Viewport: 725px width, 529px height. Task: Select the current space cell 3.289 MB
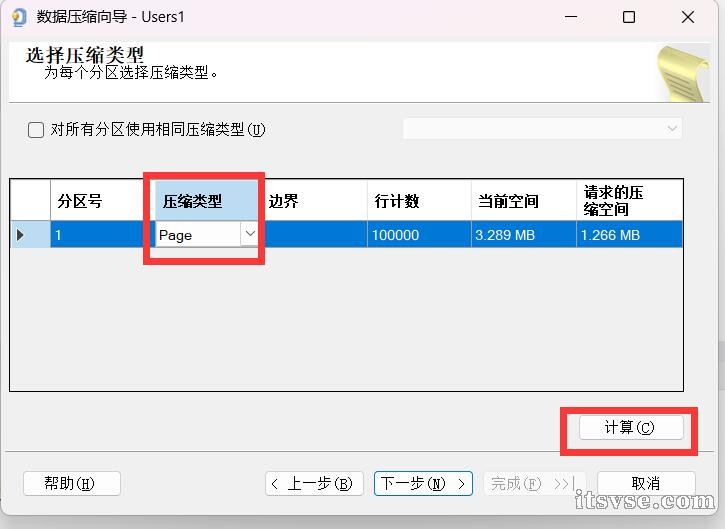(x=524, y=234)
